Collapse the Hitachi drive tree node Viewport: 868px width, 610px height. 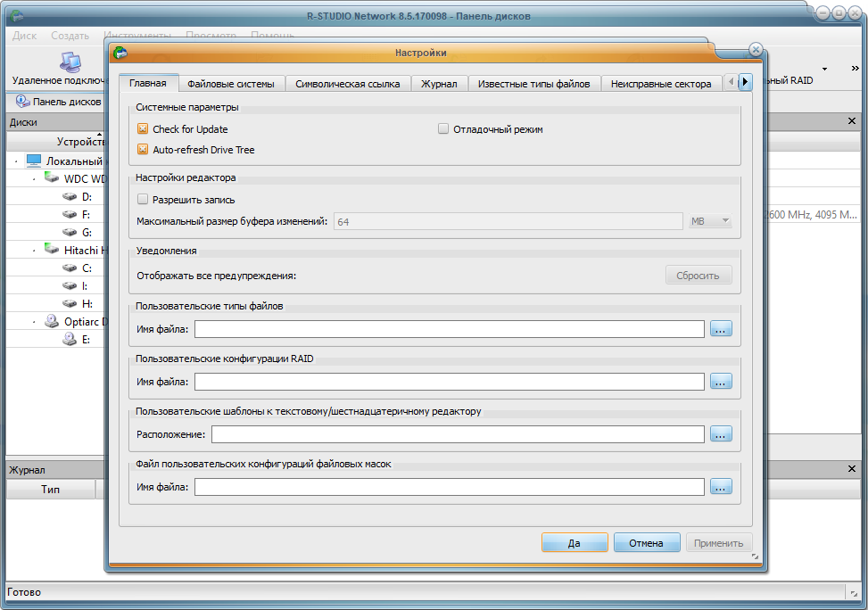pos(34,251)
